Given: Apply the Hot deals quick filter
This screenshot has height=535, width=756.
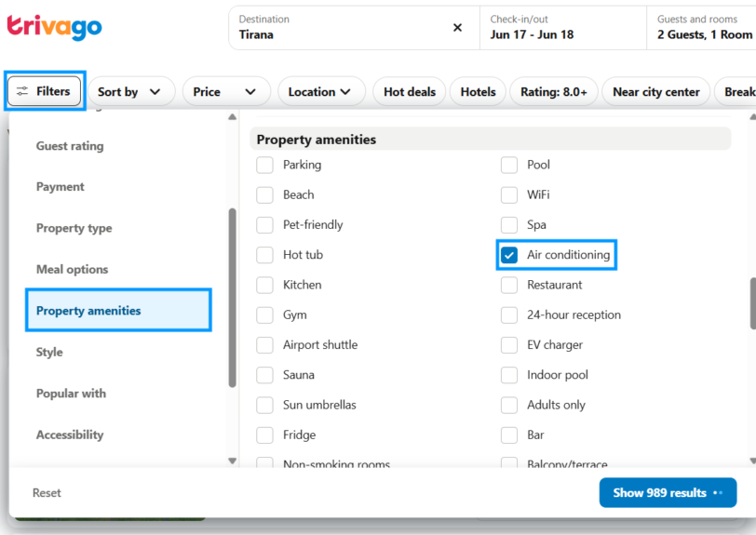Looking at the screenshot, I should point(410,91).
